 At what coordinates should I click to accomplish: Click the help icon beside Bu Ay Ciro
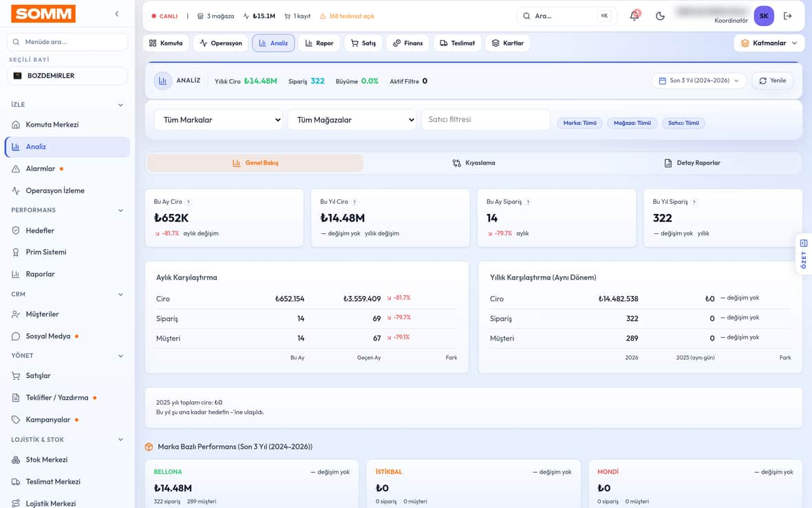[189, 202]
